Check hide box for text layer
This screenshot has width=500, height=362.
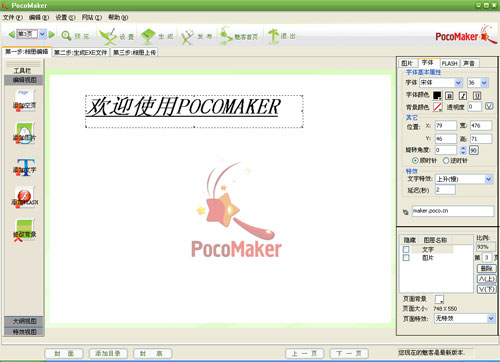pos(406,249)
